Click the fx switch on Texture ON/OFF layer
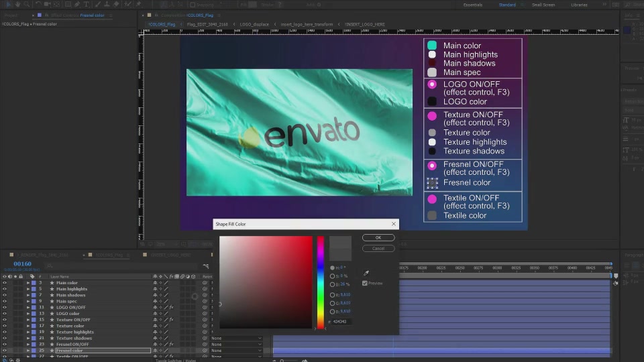Screen dimensions: 644x362 (171, 320)
